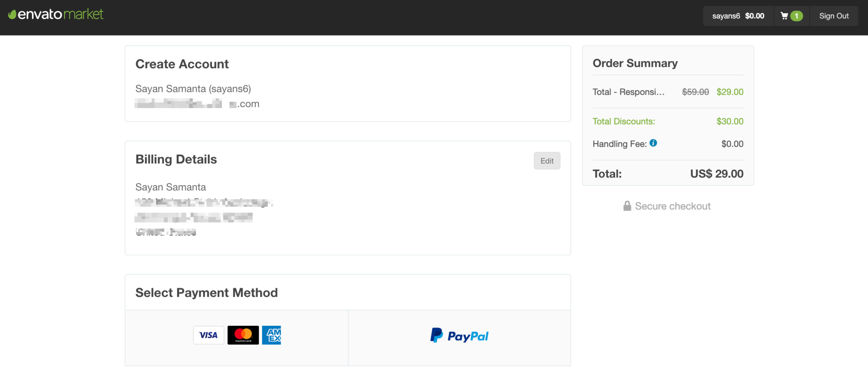Select the PayPal payment tab
868x369 pixels.
click(x=459, y=338)
